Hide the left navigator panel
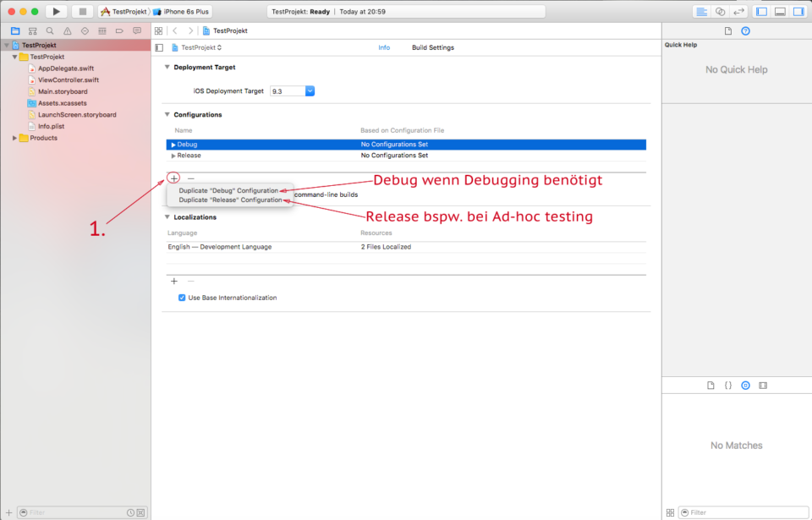Screen dimensions: 812x520 (760, 11)
